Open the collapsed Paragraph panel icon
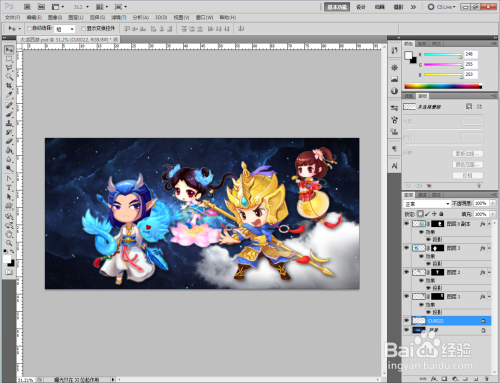The image size is (500, 383). tap(394, 148)
